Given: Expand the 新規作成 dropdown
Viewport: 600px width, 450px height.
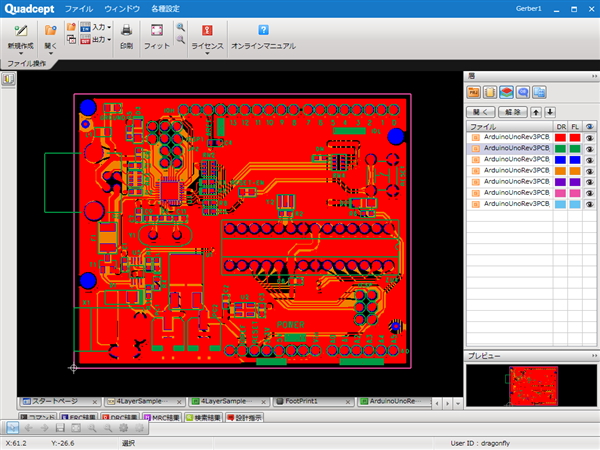Looking at the screenshot, I should point(20,54).
